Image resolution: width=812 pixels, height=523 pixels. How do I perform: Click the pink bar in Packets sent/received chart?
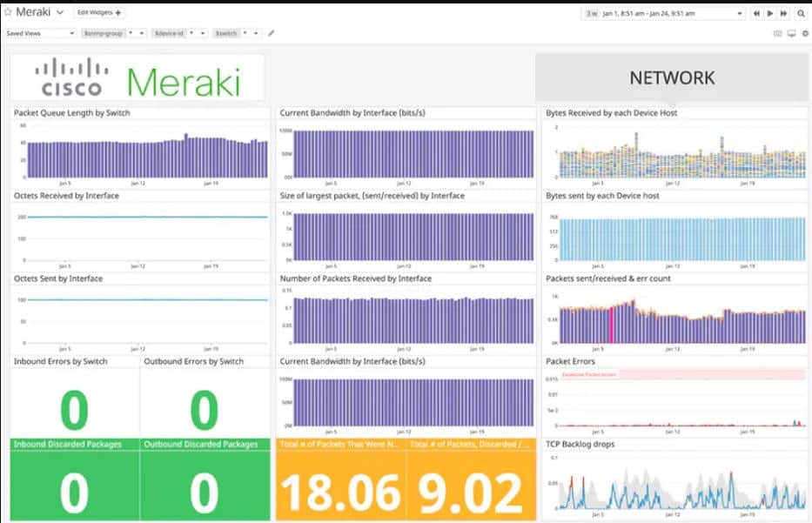pos(611,325)
